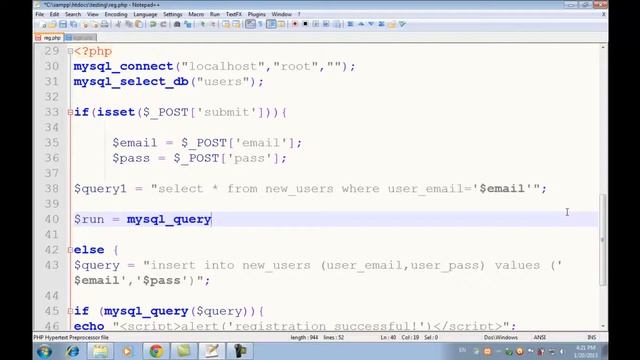The width and height of the screenshot is (640, 360).
Task: Click the vertical scrollbar down arrow
Action: [x=603, y=327]
